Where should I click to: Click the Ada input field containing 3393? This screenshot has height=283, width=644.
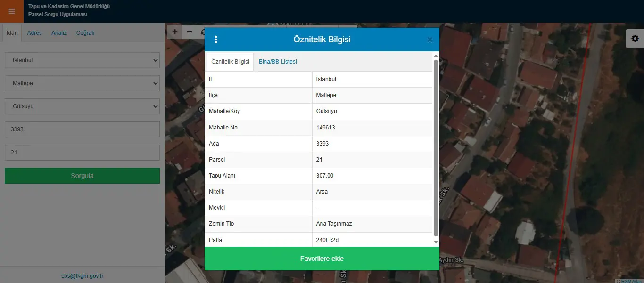(82, 129)
